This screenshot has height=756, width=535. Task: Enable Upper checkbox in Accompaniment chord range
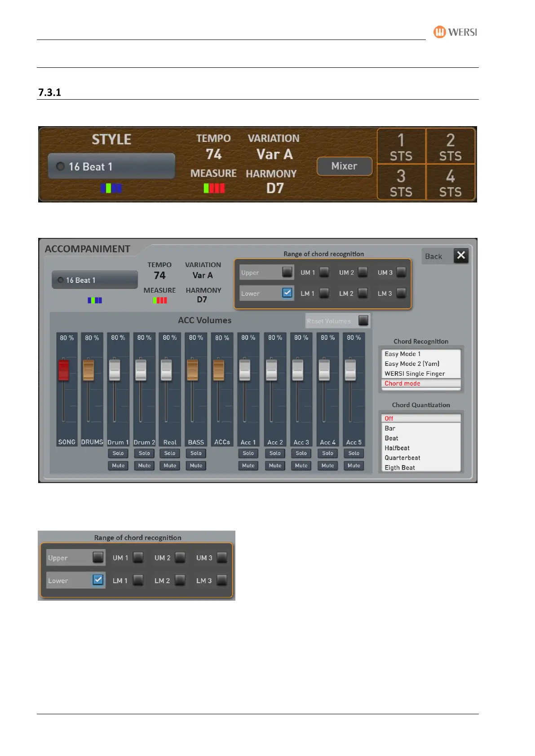click(x=287, y=272)
